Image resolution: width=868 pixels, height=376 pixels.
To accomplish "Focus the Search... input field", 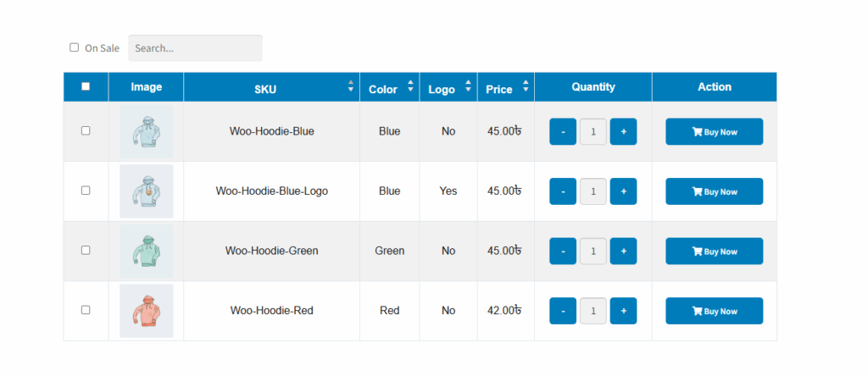I will [196, 48].
